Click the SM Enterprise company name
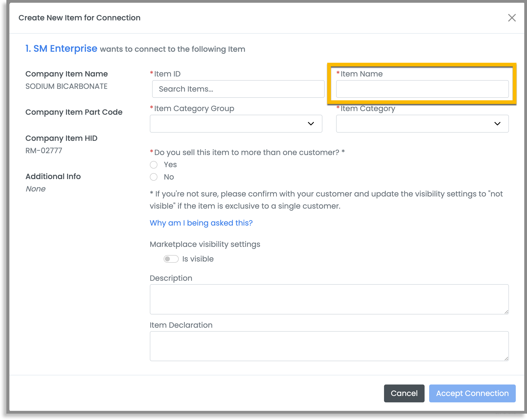Image resolution: width=527 pixels, height=420 pixels. click(65, 49)
